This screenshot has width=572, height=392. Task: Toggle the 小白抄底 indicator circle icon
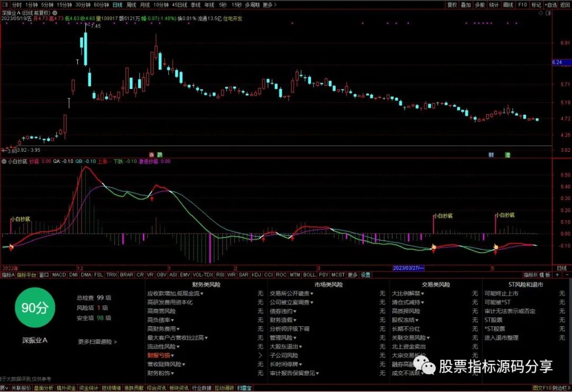(x=4, y=161)
